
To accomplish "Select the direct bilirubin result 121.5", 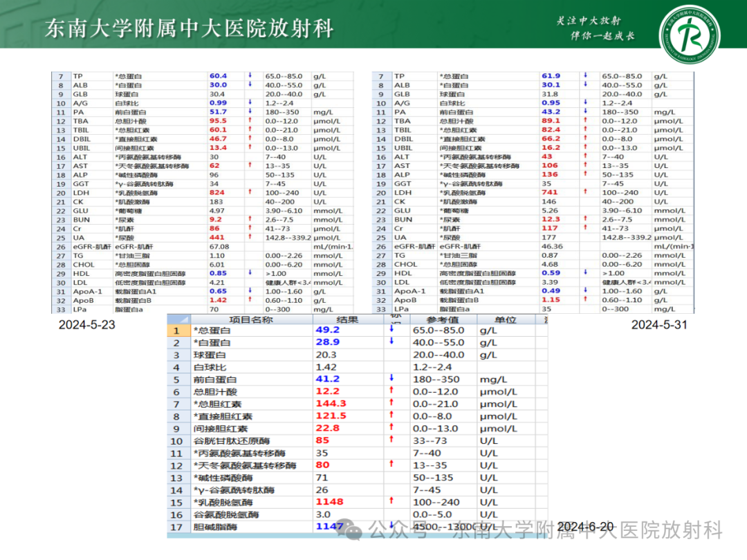I will point(331,416).
